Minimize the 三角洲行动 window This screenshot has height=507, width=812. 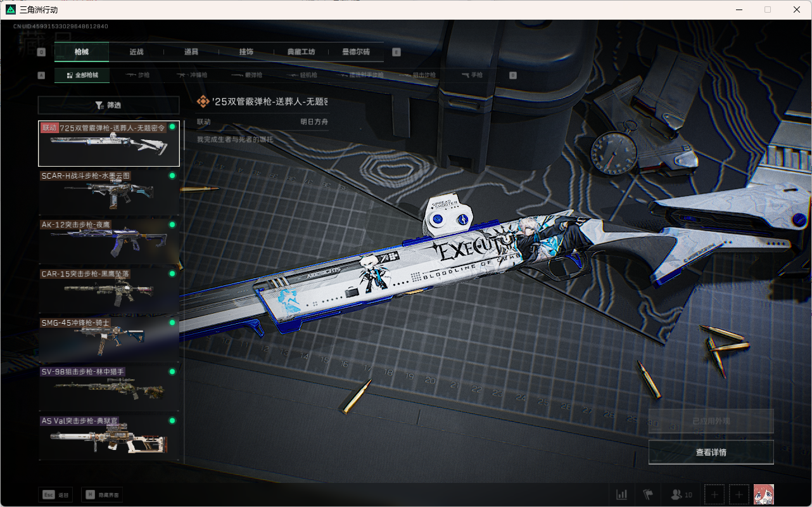point(739,10)
